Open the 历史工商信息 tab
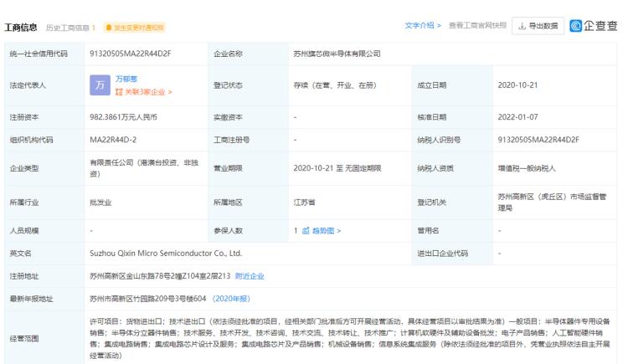Viewport: 623px width, 364px height. 70,28
